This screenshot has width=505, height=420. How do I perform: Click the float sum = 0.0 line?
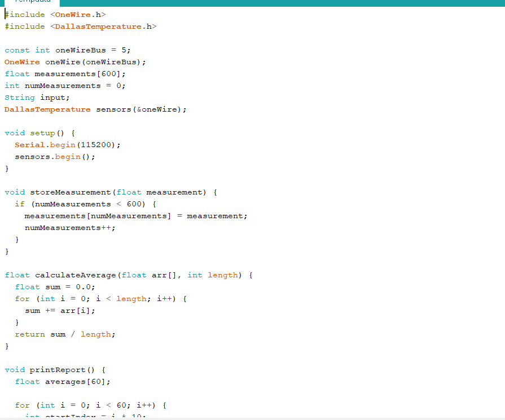click(55, 287)
